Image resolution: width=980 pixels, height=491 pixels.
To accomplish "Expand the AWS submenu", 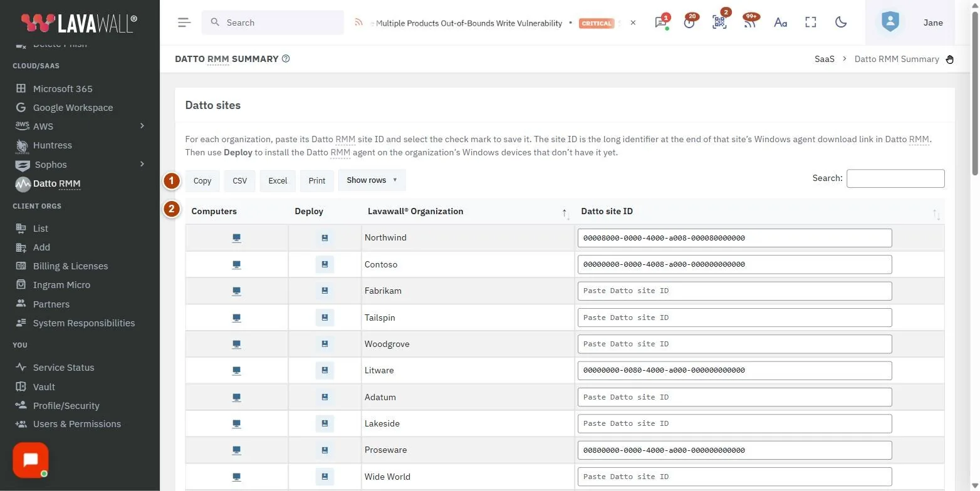I will (142, 126).
